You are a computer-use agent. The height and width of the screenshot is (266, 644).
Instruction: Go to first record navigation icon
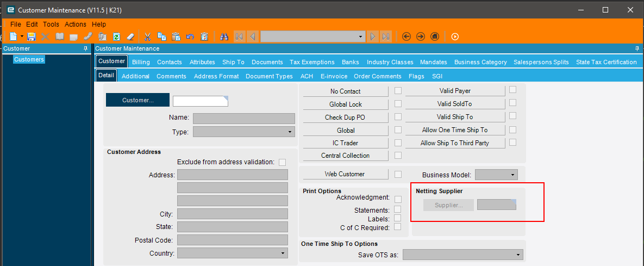239,36
